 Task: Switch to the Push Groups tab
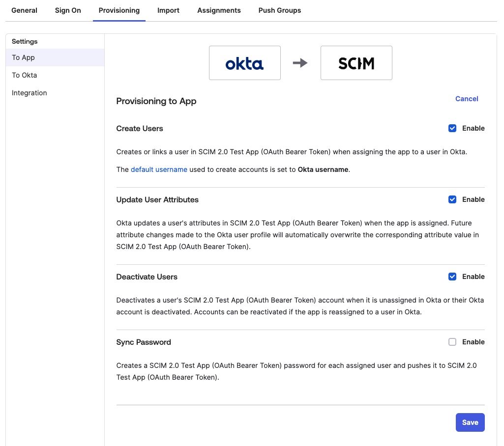[279, 10]
